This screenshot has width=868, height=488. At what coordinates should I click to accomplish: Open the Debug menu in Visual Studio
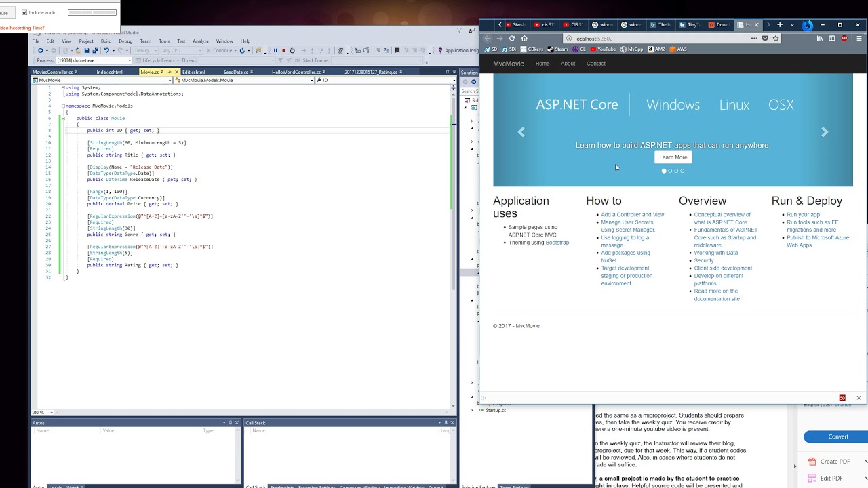[x=125, y=41]
